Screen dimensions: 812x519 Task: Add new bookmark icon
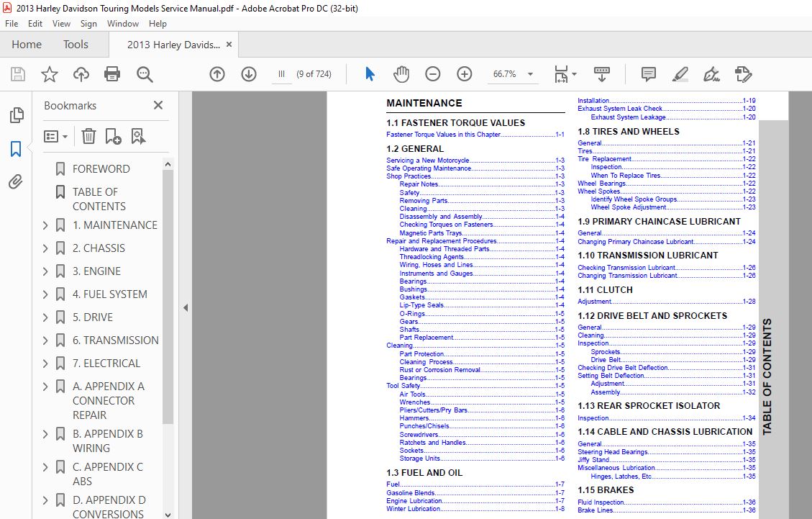click(113, 136)
